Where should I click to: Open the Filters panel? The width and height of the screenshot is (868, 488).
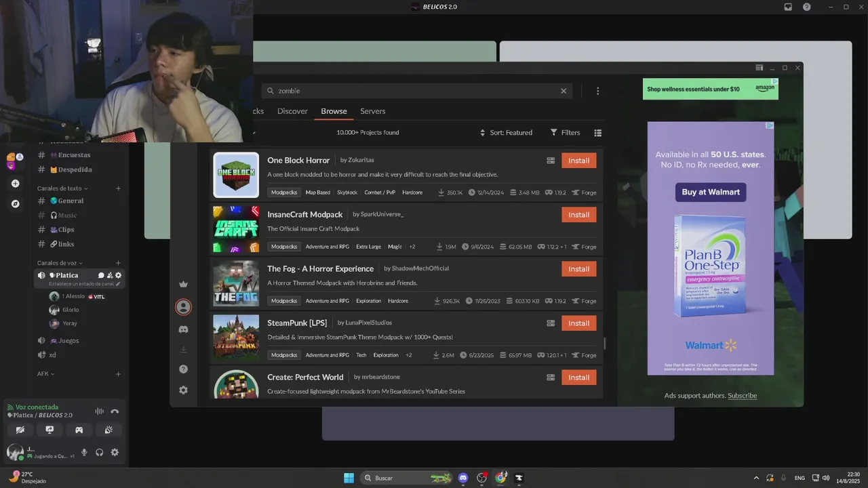[x=565, y=133]
